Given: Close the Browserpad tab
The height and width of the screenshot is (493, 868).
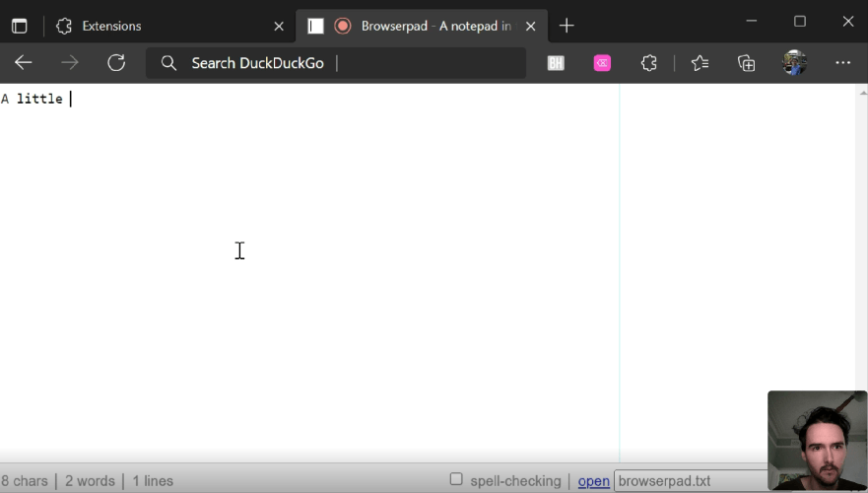Looking at the screenshot, I should coord(533,26).
